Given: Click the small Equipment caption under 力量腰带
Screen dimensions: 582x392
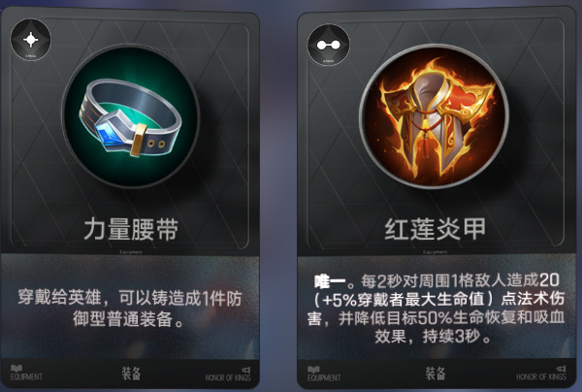Looking at the screenshot, I should 131,252.
